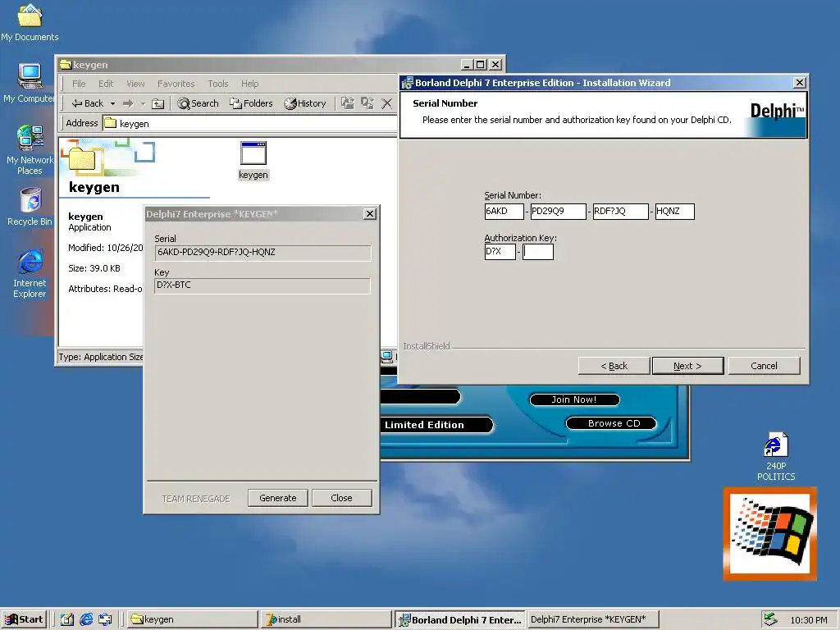Click the Generate button in keygen
840x630 pixels.
278,498
